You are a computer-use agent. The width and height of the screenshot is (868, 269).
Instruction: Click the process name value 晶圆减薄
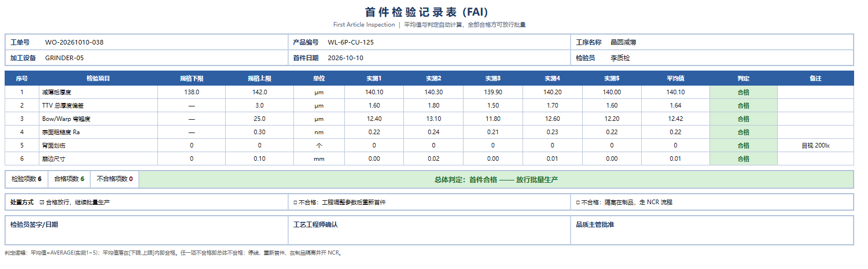point(623,42)
